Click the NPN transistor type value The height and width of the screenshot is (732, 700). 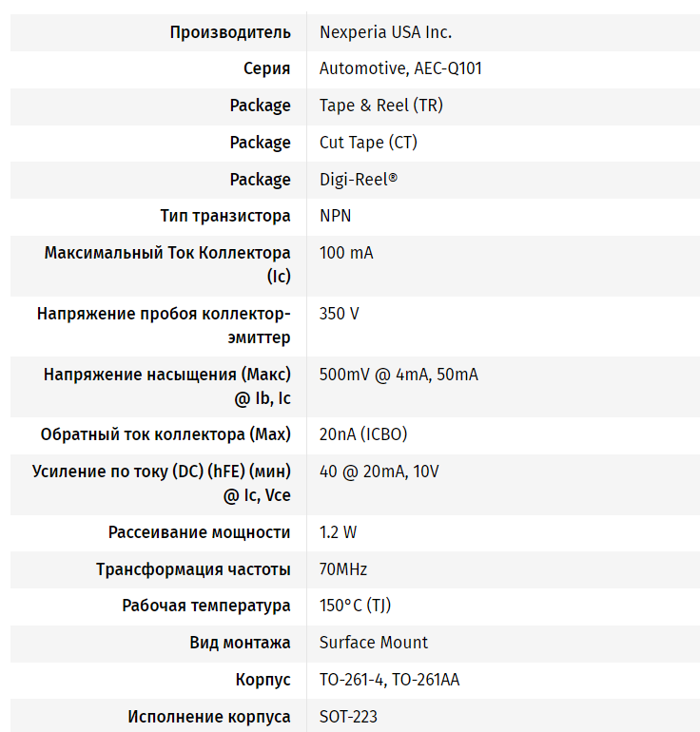(x=335, y=216)
